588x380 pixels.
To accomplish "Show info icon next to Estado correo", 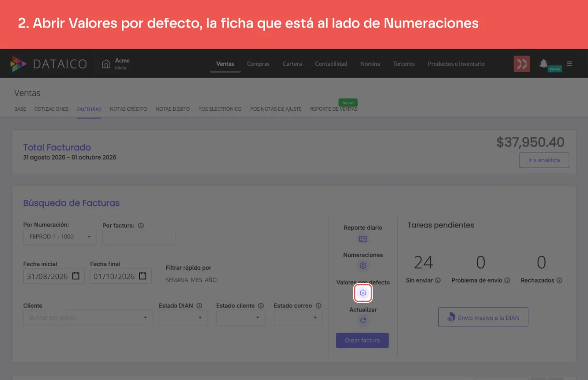I will point(318,306).
